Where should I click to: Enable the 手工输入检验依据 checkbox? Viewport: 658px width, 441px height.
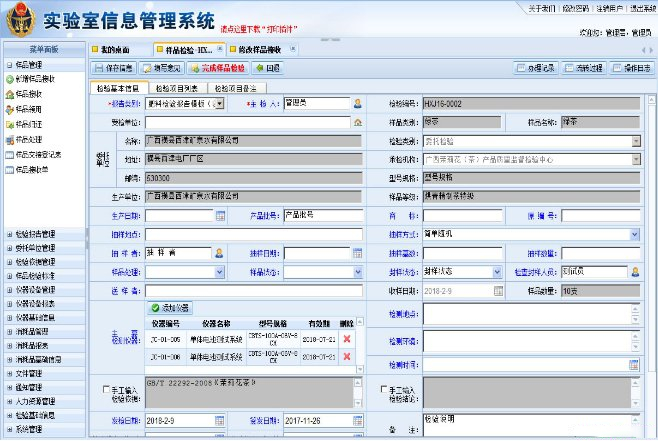[x=107, y=389]
